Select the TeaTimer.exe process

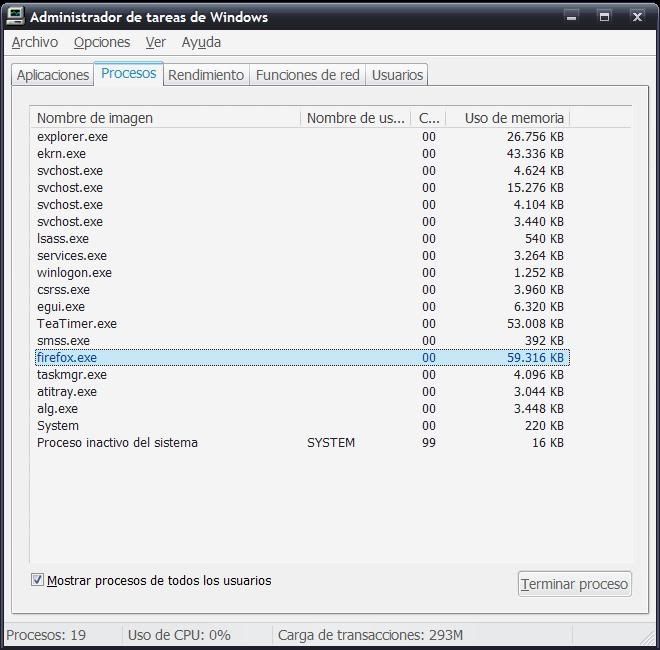(x=302, y=324)
